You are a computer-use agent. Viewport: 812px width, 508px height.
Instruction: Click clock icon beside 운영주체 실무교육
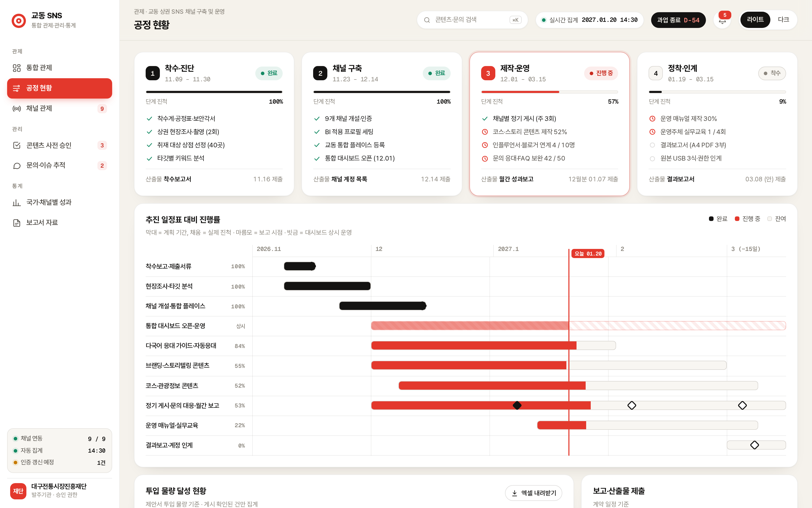(652, 132)
